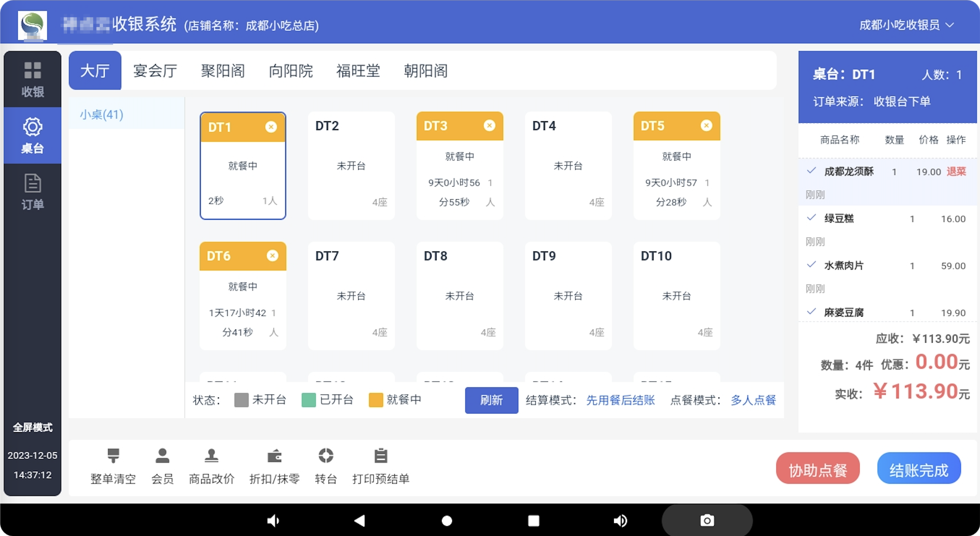
Task: Switch to the 宴会厅 tab
Action: [155, 71]
